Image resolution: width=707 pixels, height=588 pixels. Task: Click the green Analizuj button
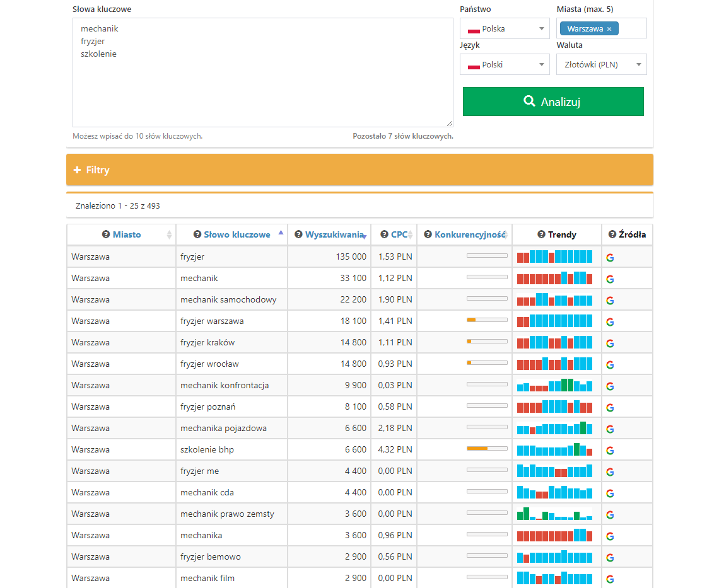553,101
